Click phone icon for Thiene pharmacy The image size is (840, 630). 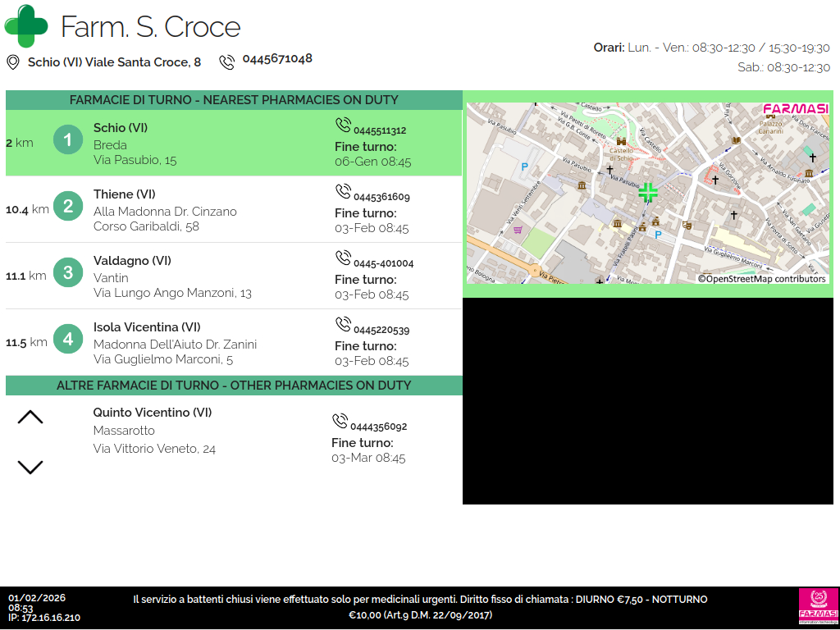pos(343,191)
